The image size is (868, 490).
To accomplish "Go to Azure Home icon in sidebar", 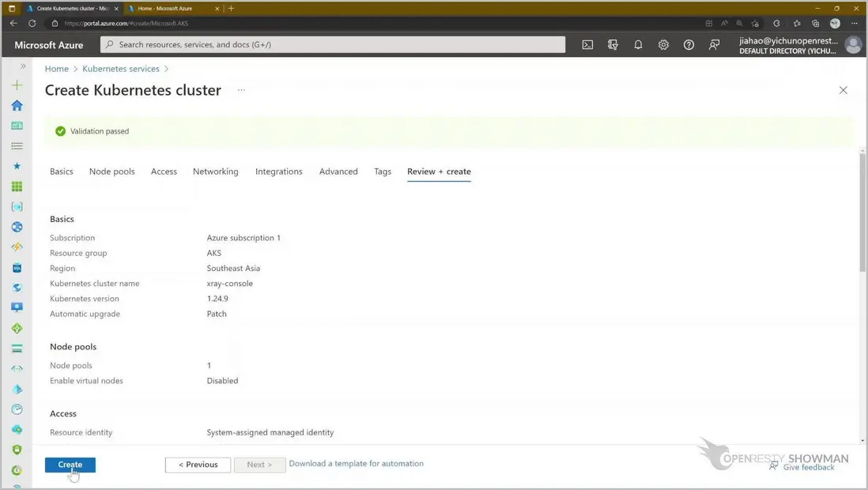I will click(x=17, y=105).
